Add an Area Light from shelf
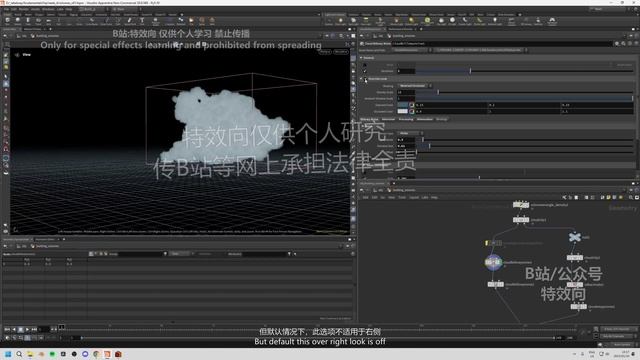 (366, 21)
